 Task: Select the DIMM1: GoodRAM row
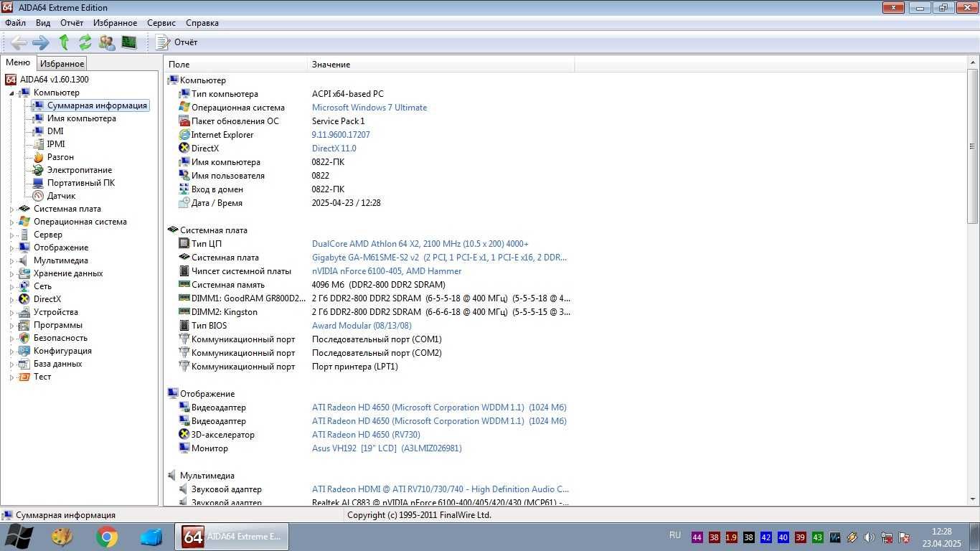click(374, 298)
